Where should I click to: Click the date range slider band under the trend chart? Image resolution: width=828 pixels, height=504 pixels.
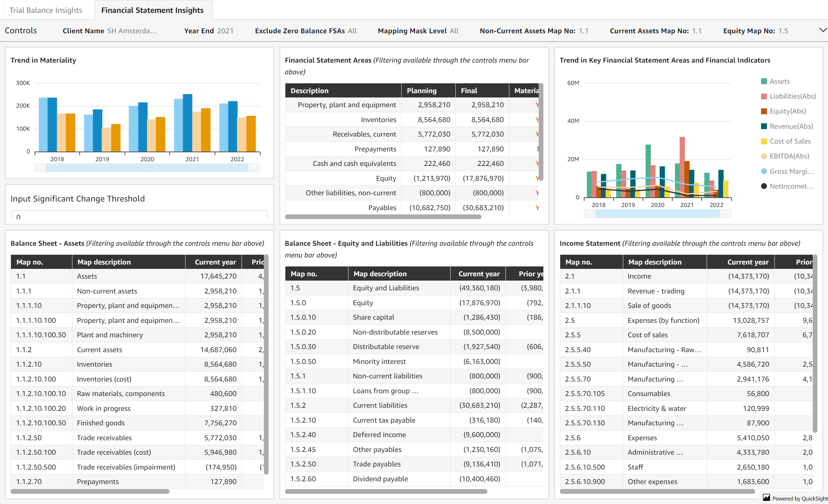(658, 213)
